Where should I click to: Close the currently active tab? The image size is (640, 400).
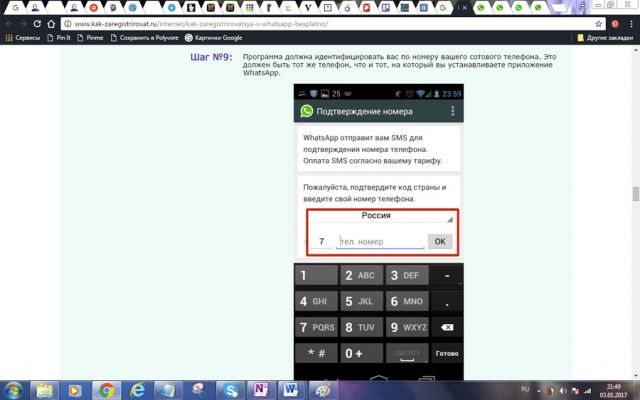465,8
